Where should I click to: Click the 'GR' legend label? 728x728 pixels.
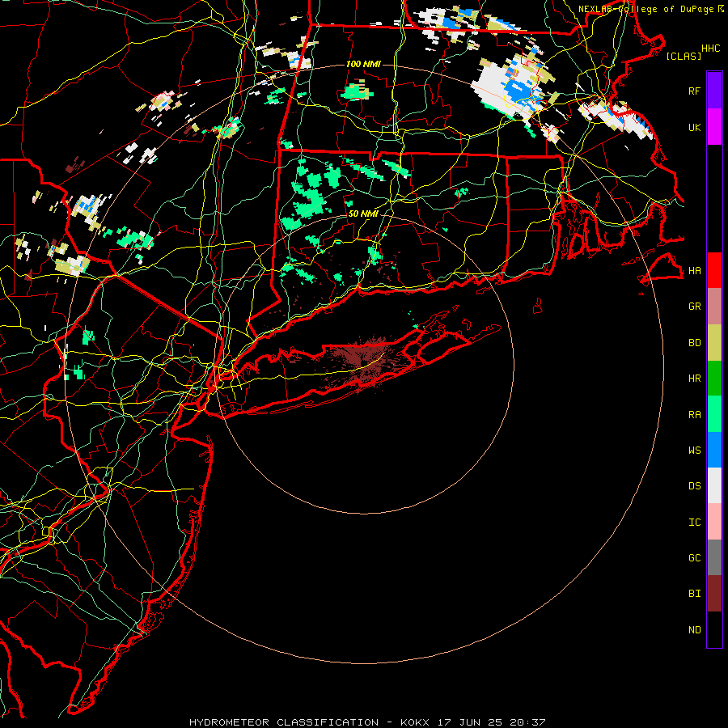(694, 307)
